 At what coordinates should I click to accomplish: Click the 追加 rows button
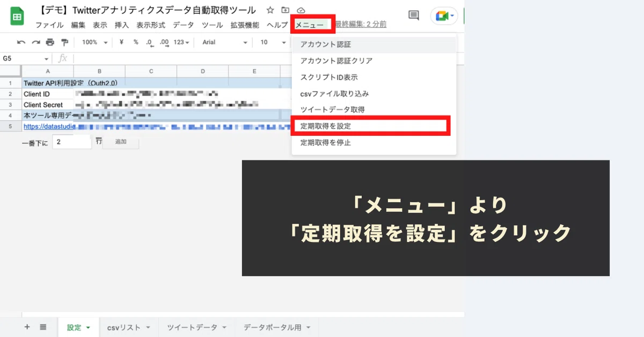121,142
